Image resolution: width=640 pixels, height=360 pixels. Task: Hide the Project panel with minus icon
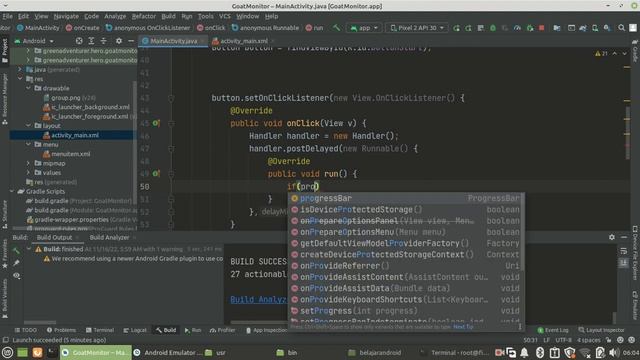[x=131, y=41]
